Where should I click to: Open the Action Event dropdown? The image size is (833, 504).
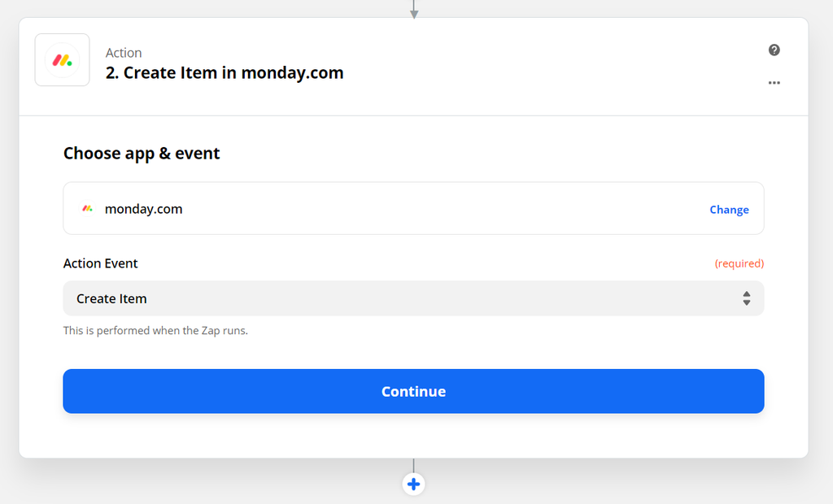413,298
